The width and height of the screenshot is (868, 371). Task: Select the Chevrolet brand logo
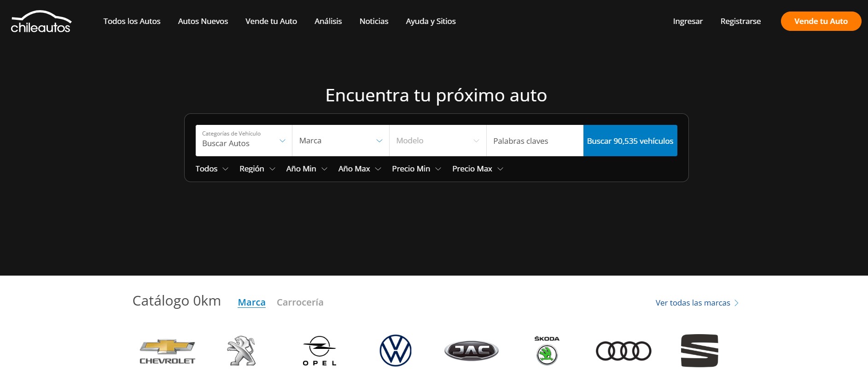tap(167, 352)
